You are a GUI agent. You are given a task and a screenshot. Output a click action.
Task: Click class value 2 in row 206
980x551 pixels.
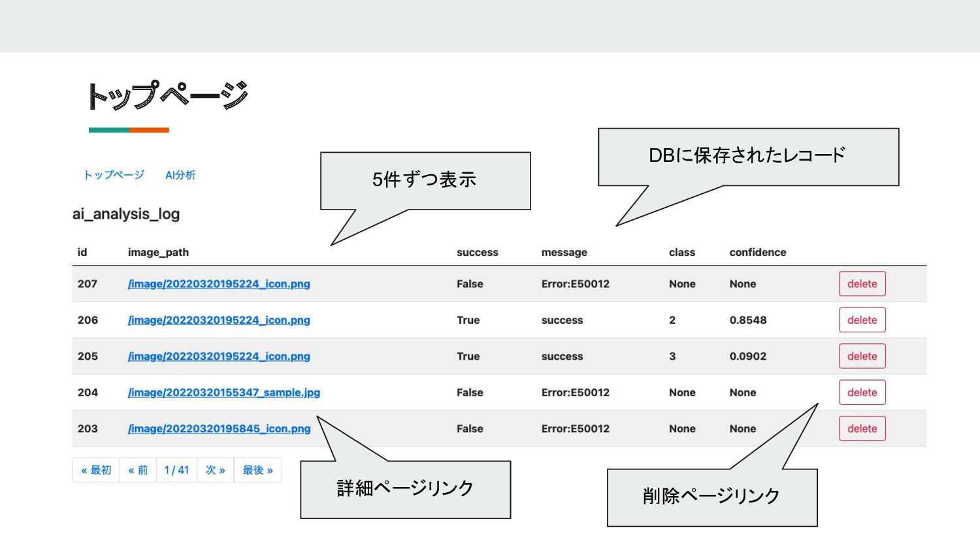tap(672, 320)
